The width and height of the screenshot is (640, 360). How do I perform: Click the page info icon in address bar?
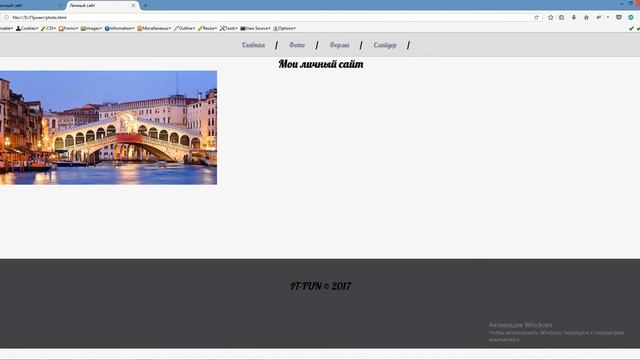click(6, 18)
